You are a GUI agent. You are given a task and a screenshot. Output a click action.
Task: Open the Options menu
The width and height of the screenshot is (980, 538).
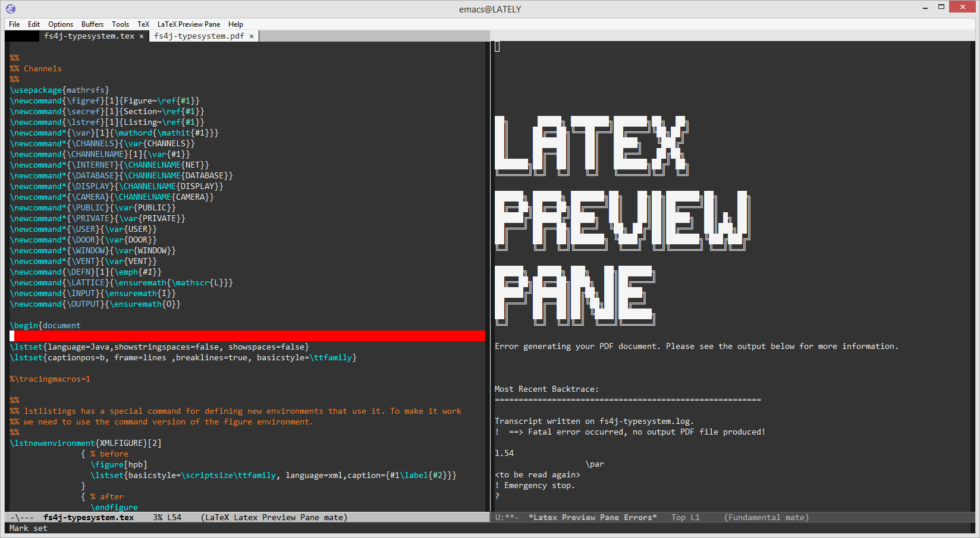[x=60, y=24]
